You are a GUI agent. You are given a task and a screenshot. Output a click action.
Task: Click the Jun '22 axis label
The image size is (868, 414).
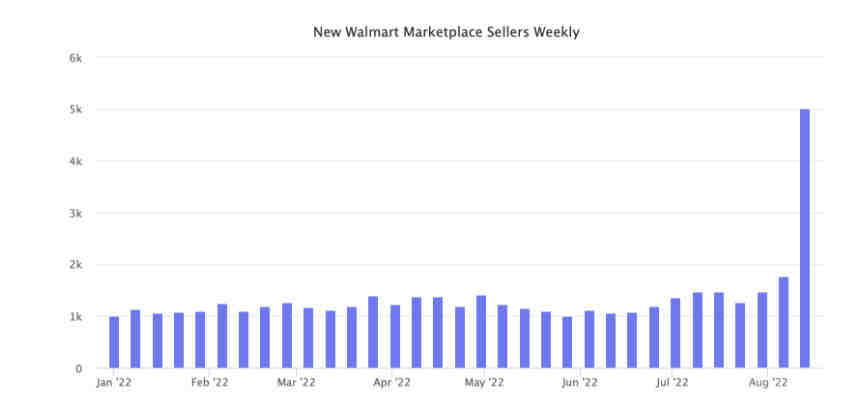click(x=579, y=382)
